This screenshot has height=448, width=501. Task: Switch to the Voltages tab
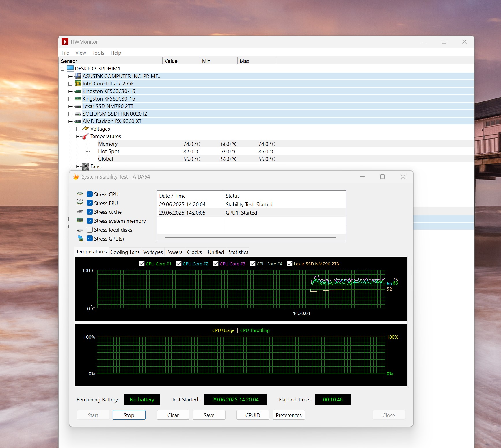[x=153, y=252]
